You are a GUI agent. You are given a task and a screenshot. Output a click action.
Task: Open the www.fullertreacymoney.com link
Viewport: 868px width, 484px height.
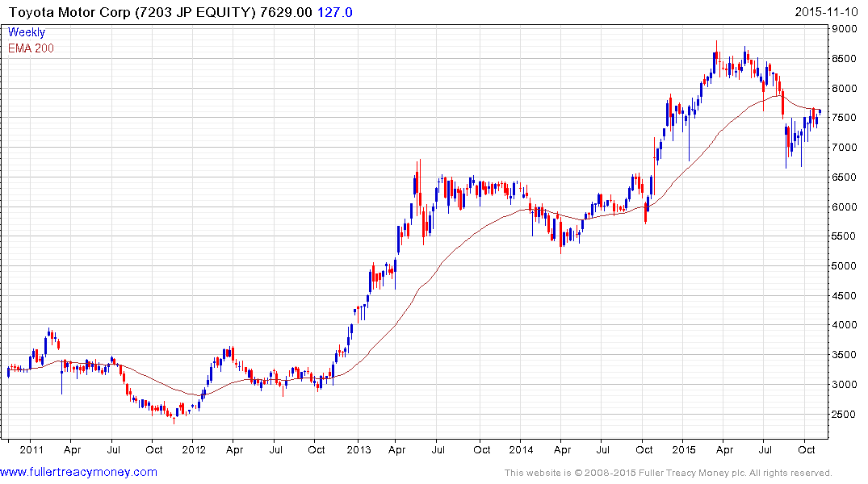coord(78,473)
